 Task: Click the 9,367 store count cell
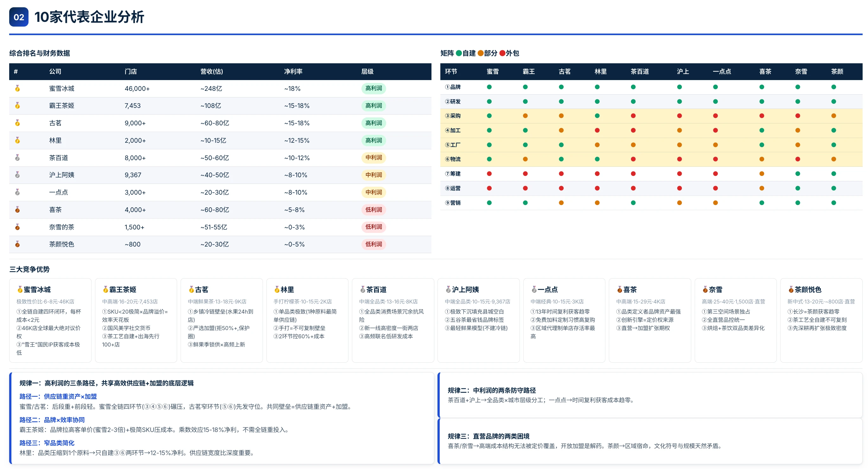(x=133, y=175)
